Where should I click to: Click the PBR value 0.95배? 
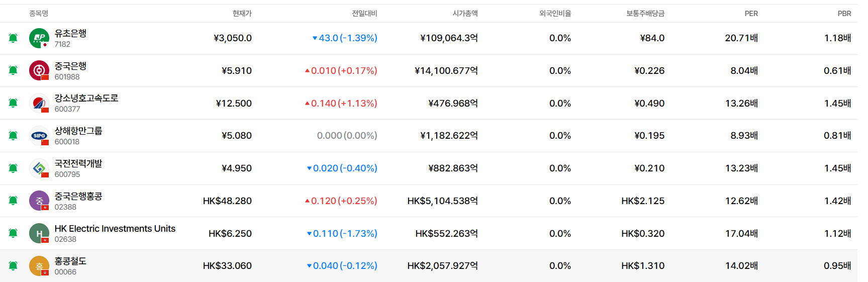837,266
